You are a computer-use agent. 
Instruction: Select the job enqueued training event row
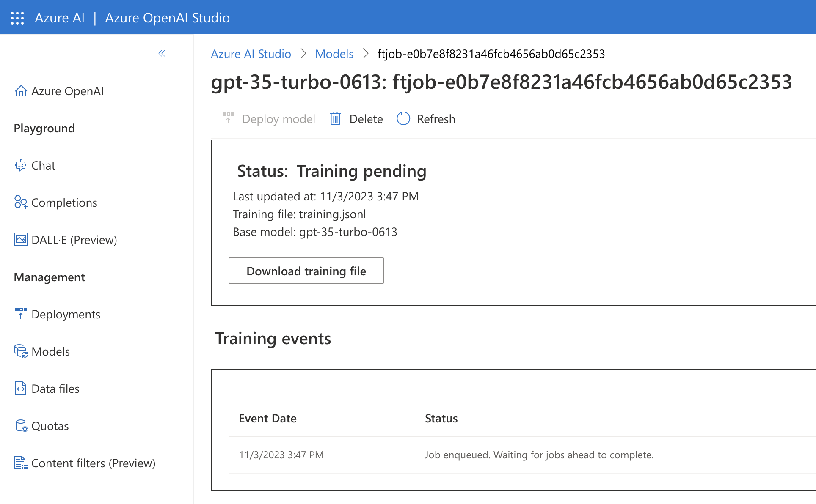pyautogui.click(x=466, y=455)
